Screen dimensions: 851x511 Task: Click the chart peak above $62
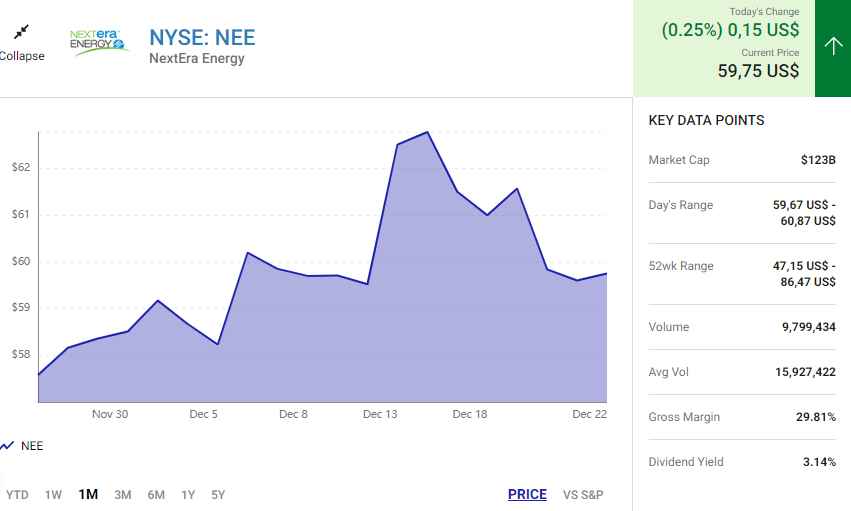point(428,132)
